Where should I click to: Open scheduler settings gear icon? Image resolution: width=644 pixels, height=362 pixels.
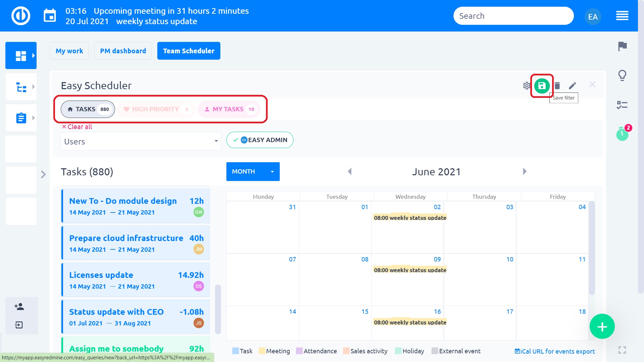point(526,86)
